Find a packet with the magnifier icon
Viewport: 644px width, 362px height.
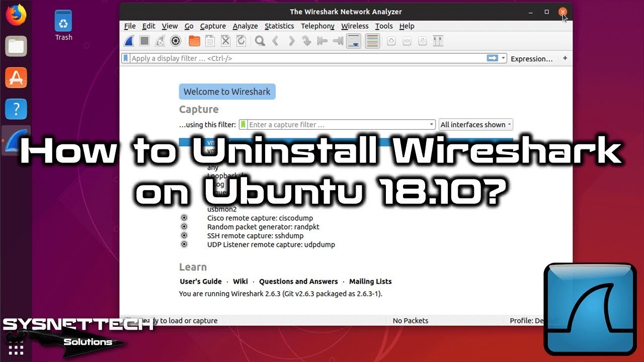(260, 41)
